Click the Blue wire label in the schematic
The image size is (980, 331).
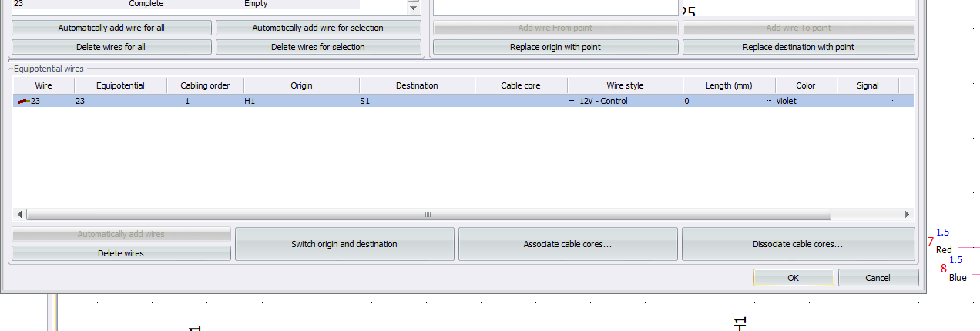coord(958,278)
